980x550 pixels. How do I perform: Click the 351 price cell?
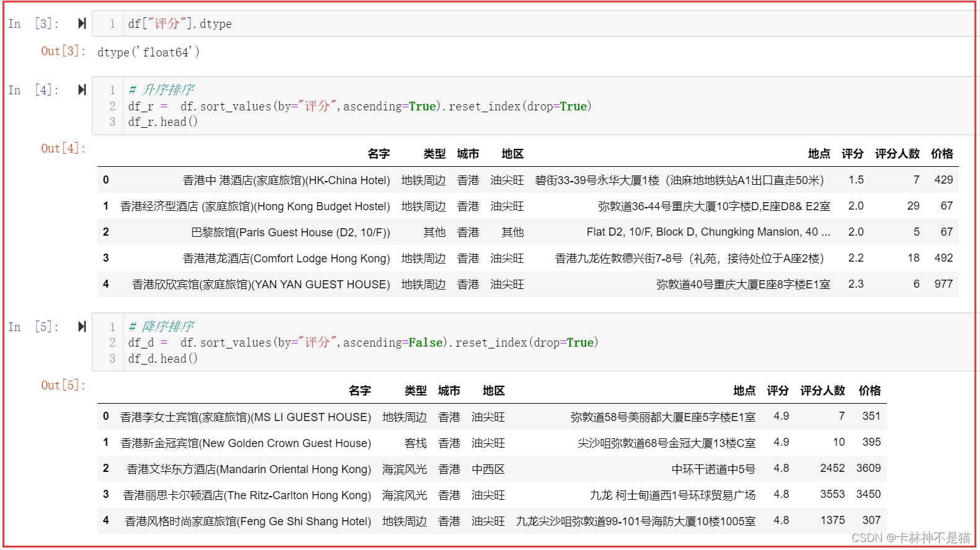pos(871,416)
